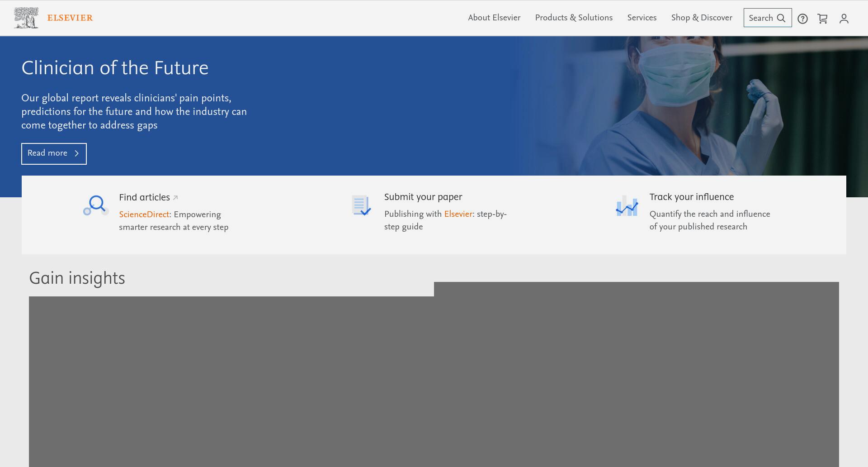This screenshot has width=868, height=467.
Task: Click the Track your influence chart icon
Action: (627, 205)
